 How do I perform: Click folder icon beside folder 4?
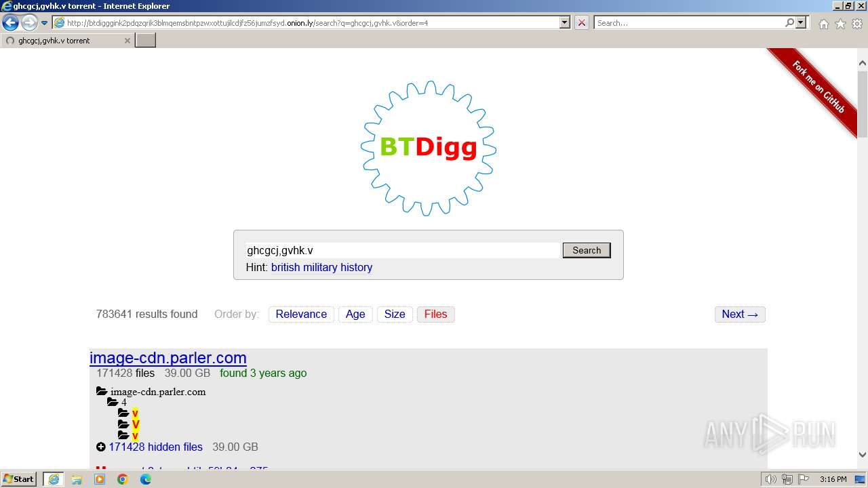coord(113,402)
